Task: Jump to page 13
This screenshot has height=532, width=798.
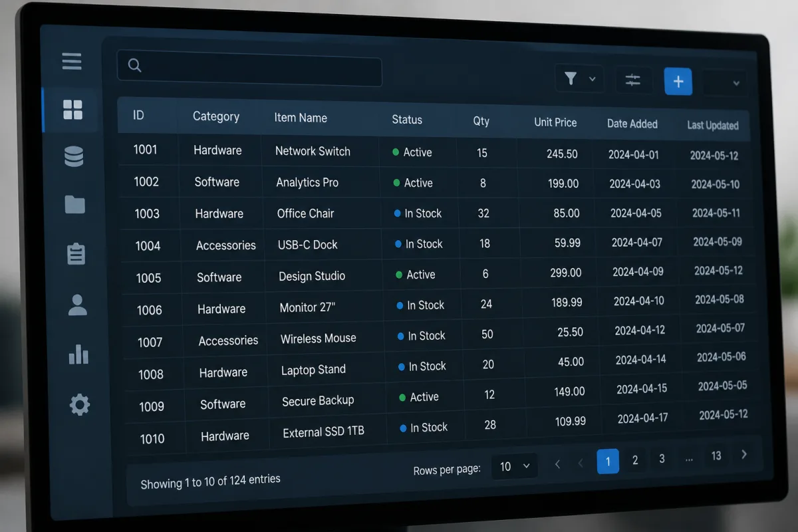Action: click(x=716, y=456)
